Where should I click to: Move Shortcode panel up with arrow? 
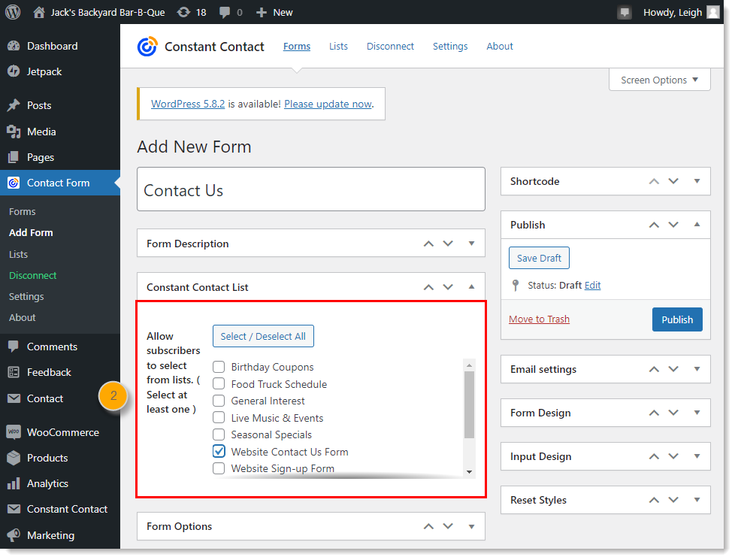(654, 181)
